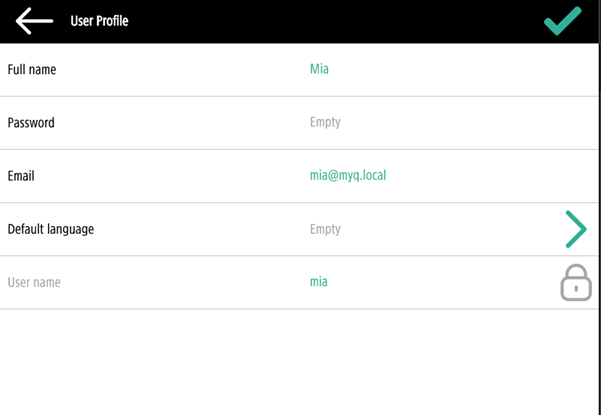The width and height of the screenshot is (601, 415).
Task: Edit the email address mia@myq.local
Action: pyautogui.click(x=347, y=176)
